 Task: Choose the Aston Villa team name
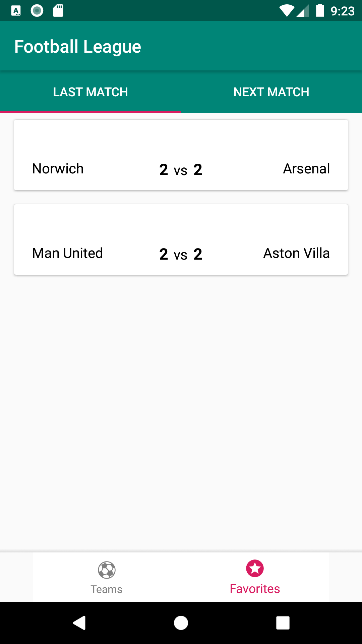pyautogui.click(x=296, y=253)
